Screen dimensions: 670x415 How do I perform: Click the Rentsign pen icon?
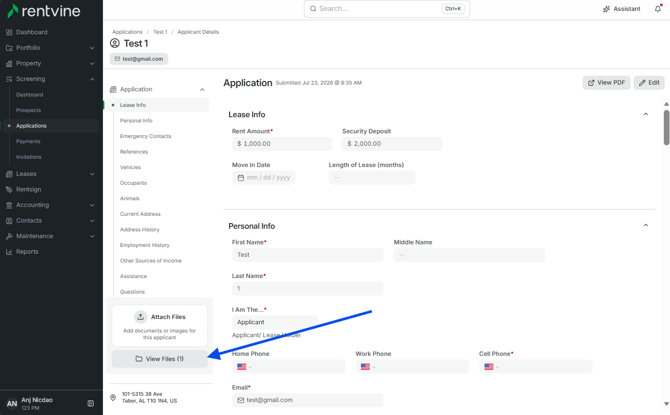click(x=9, y=189)
